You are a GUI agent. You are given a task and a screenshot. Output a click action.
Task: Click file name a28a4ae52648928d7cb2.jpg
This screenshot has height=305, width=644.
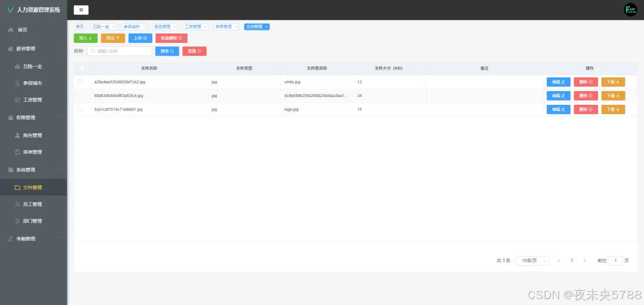click(119, 82)
